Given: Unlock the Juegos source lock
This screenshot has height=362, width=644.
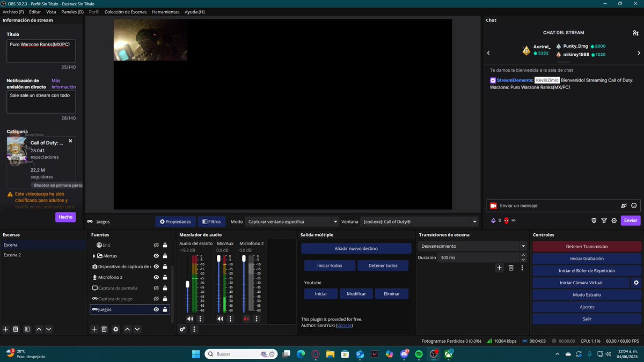Looking at the screenshot, I should [165, 309].
